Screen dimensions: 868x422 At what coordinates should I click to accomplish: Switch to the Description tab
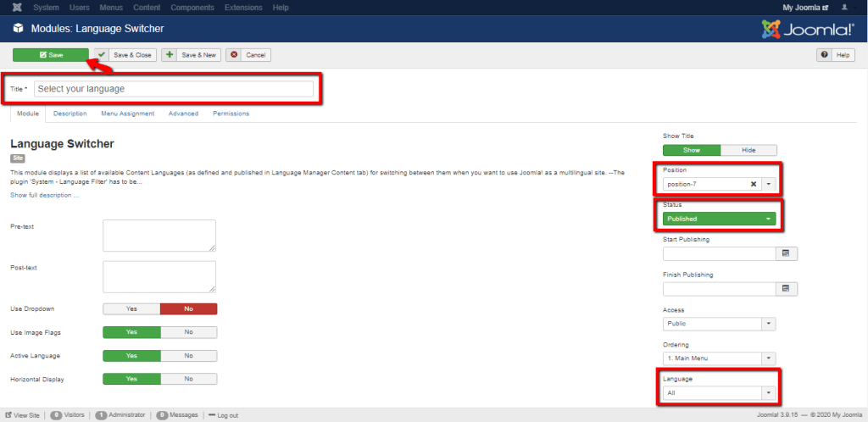click(70, 114)
